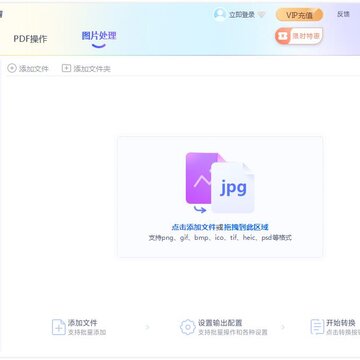
Task: Click 点击添加文件或拖拽到此区域 link
Action: [x=220, y=227]
